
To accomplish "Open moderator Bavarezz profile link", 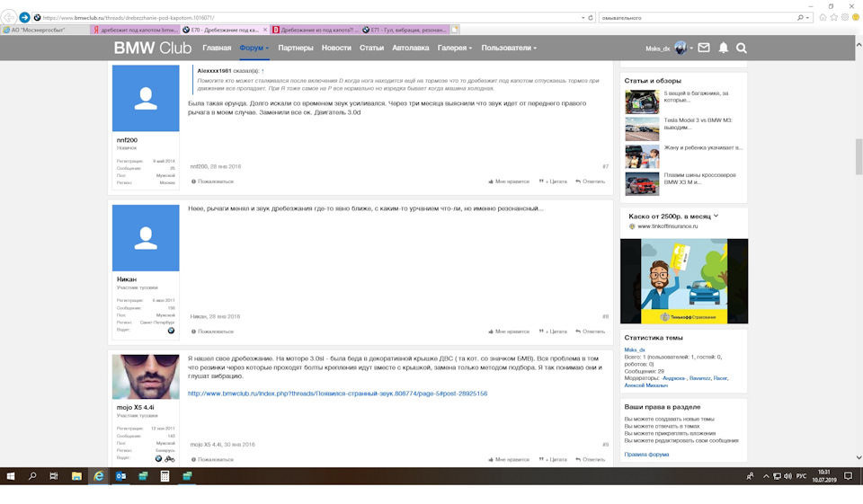I will [699, 378].
